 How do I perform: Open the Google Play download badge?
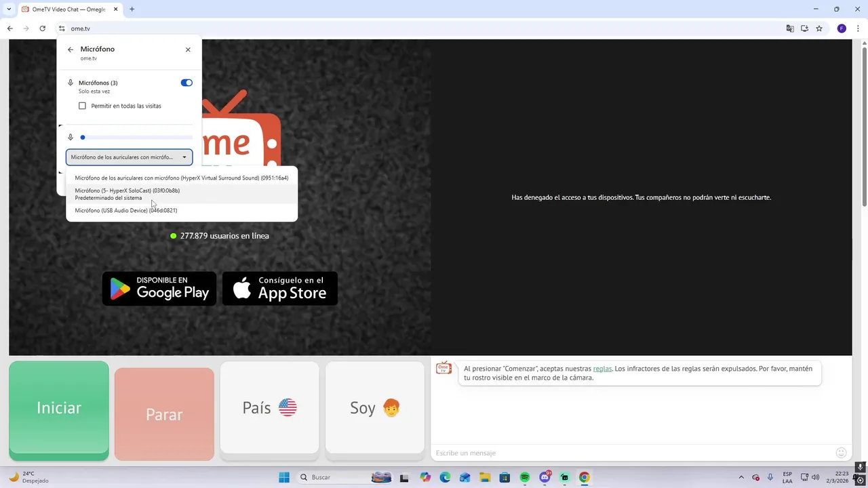159,289
